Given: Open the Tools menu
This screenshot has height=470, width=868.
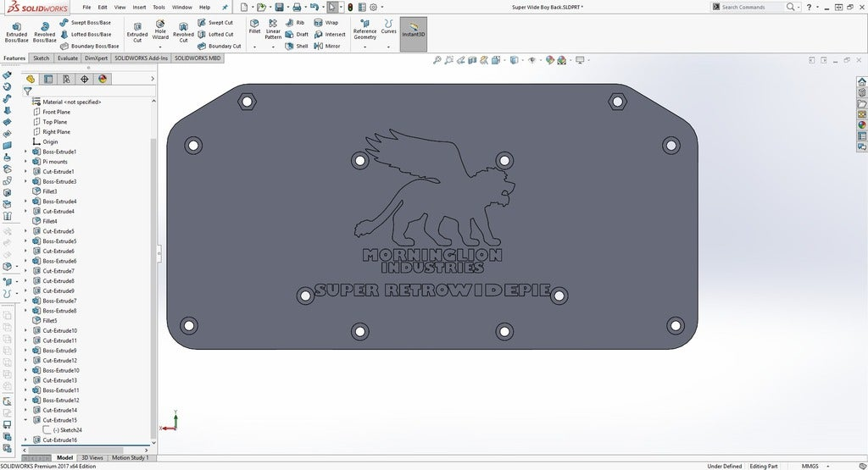Looking at the screenshot, I should pyautogui.click(x=159, y=7).
